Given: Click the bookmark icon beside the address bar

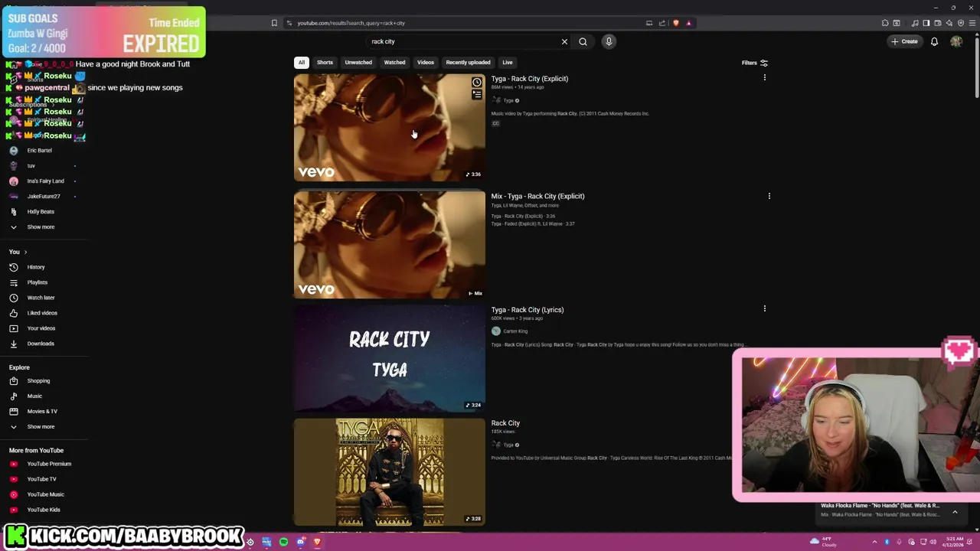Looking at the screenshot, I should [274, 23].
